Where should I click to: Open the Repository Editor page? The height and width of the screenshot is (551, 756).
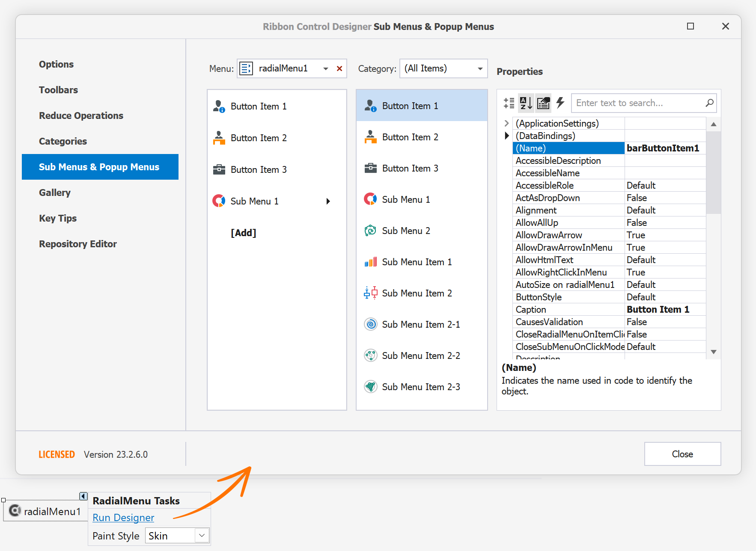pos(78,244)
